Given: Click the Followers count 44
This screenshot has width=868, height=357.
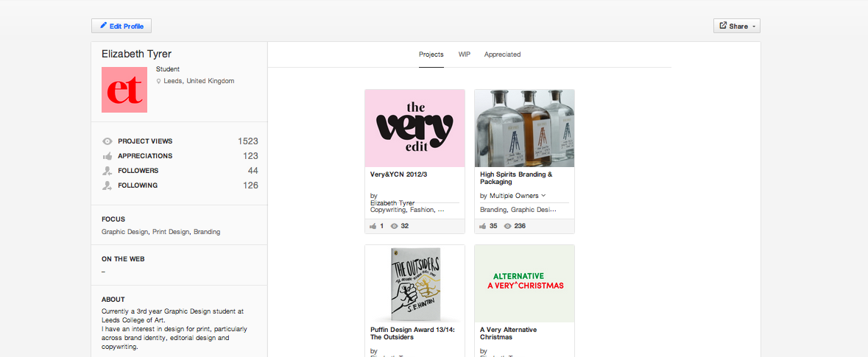Looking at the screenshot, I should coord(253,171).
